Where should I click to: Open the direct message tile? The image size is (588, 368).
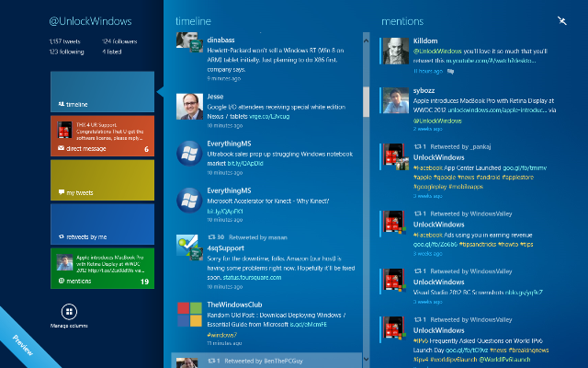(x=102, y=136)
